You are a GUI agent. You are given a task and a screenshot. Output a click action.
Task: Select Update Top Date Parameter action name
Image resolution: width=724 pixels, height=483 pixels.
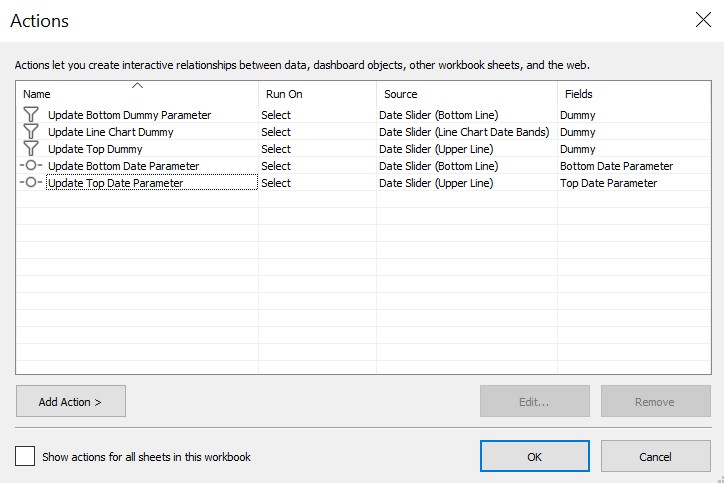(115, 183)
